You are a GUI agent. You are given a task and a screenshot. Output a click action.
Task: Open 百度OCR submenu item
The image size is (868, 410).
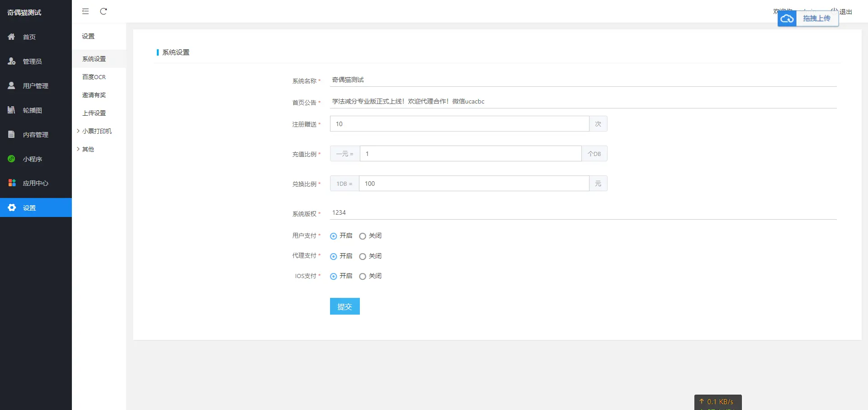99,77
